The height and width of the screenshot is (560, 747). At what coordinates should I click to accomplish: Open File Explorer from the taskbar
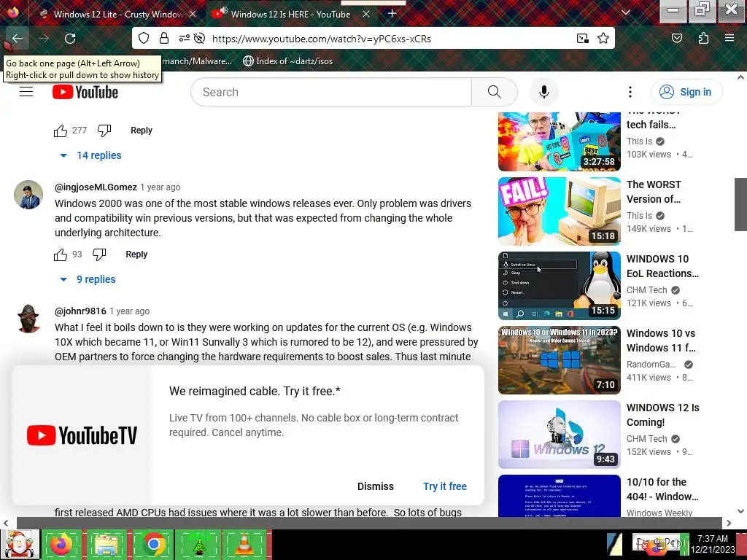coord(108,544)
